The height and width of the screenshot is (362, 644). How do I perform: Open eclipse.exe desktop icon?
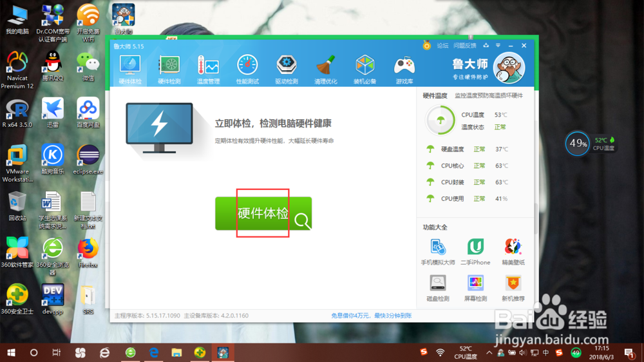[x=88, y=160]
